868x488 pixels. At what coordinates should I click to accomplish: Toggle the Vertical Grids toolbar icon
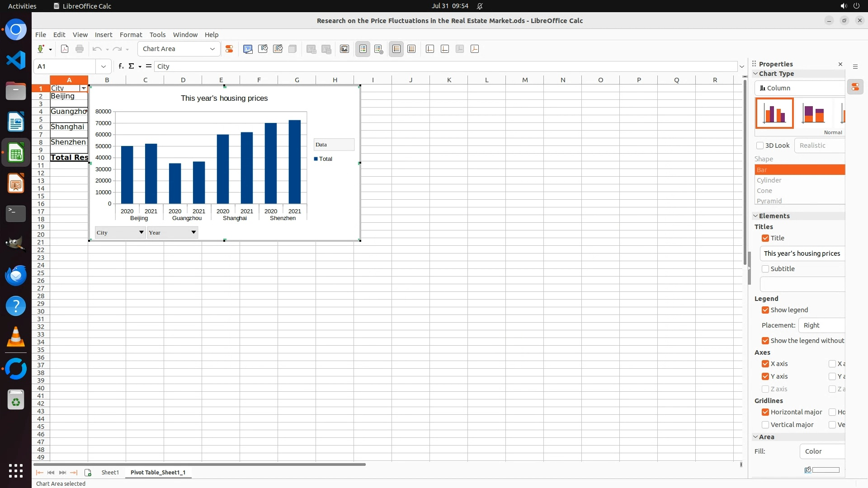click(x=411, y=49)
